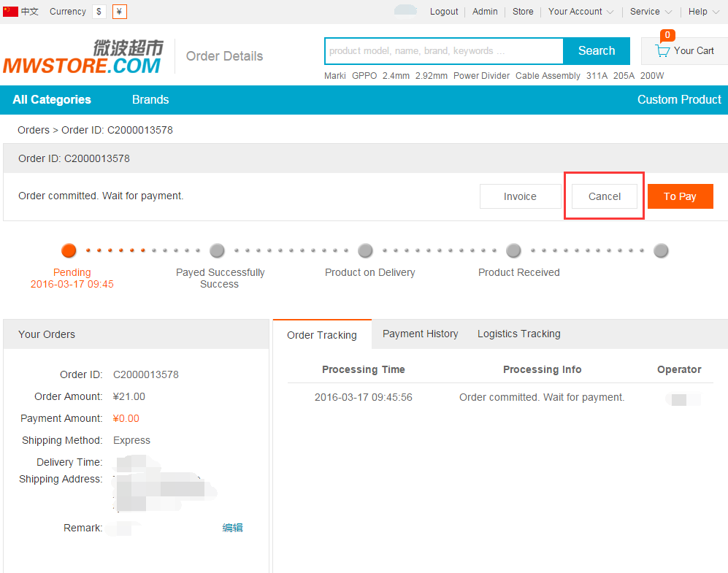This screenshot has height=573, width=728.
Task: Expand the Service dropdown menu
Action: pos(650,12)
